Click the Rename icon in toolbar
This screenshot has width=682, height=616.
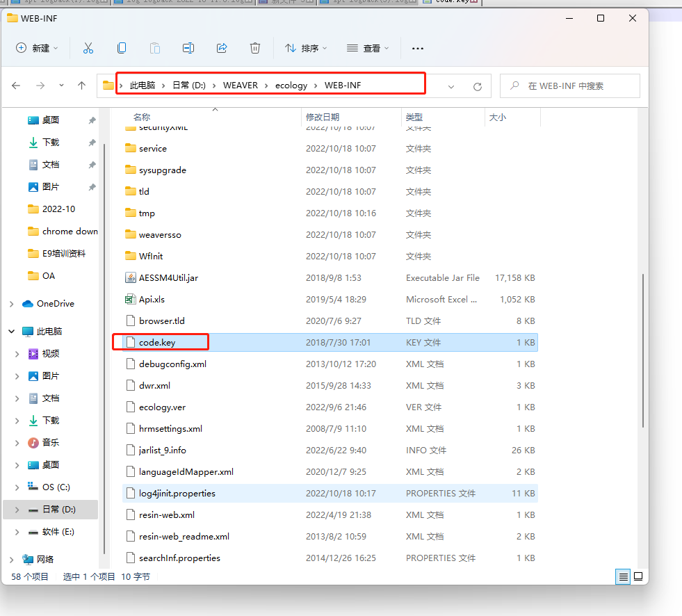point(188,48)
